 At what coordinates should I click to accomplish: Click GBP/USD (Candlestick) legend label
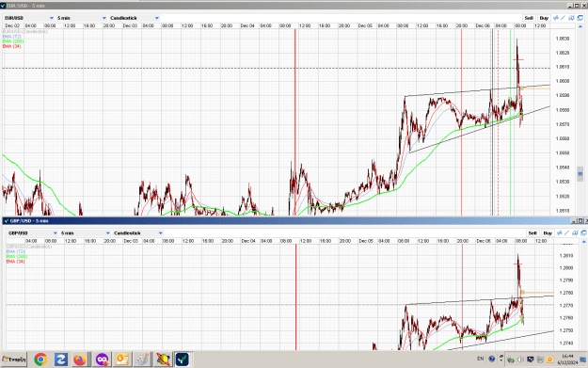coord(29,247)
